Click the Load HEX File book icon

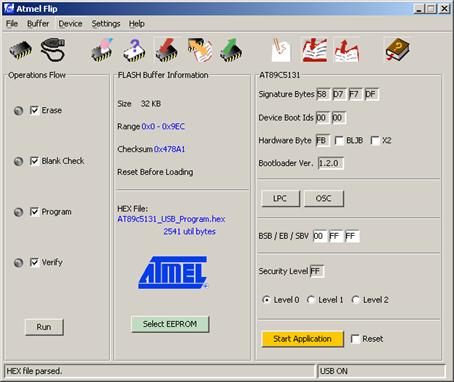(315, 50)
